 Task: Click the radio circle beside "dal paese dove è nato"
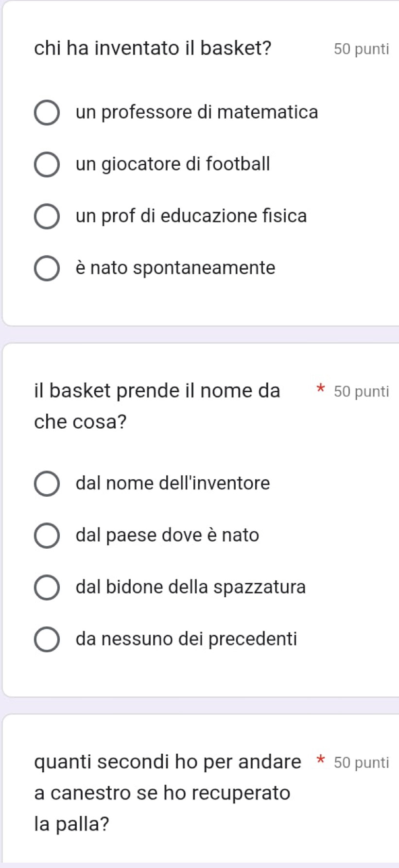(x=47, y=536)
